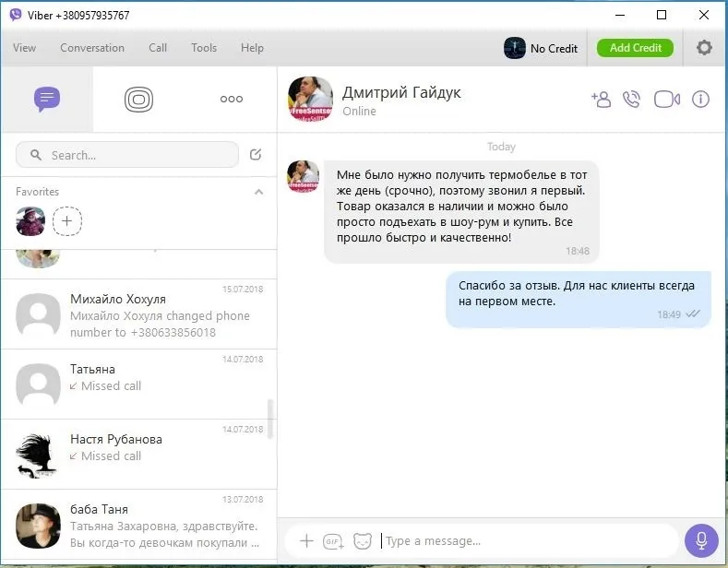Image resolution: width=728 pixels, height=568 pixels.
Task: Click the microphone voice message button
Action: 701,540
